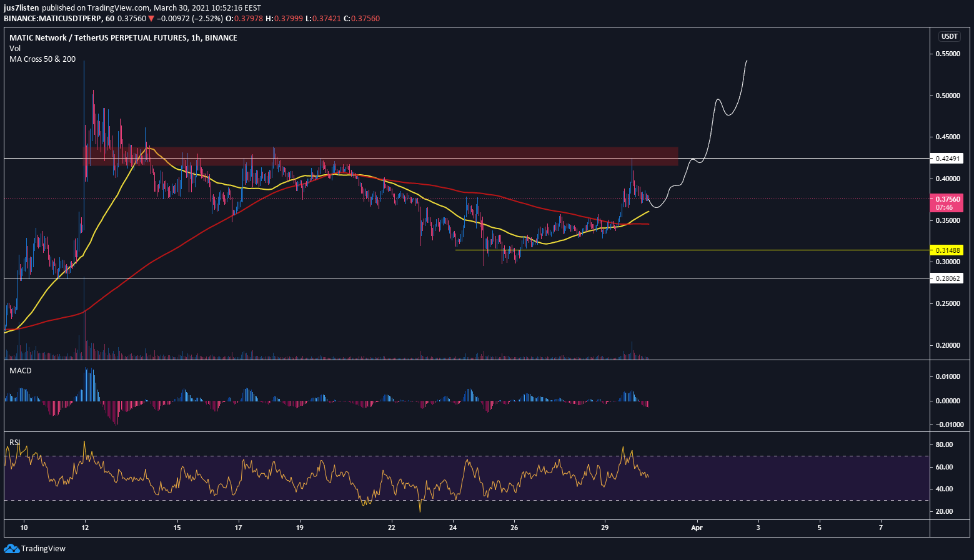Click the −0.00972 (−2.52%) change value
Image resolution: width=974 pixels, height=560 pixels.
(x=189, y=18)
